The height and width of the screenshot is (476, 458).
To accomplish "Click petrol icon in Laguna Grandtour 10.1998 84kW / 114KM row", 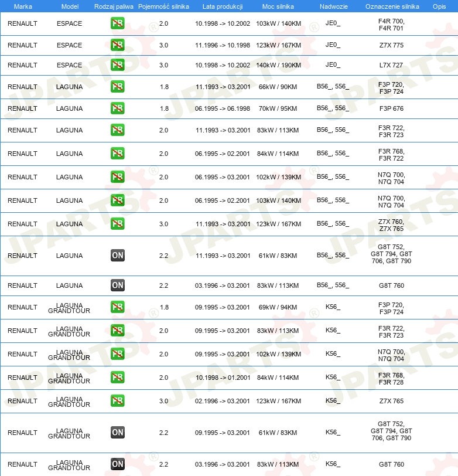I will 118,378.
